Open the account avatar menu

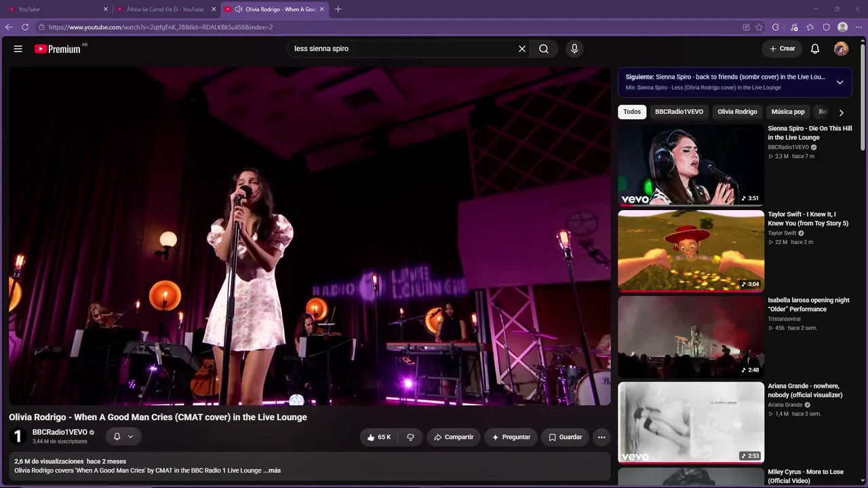841,49
